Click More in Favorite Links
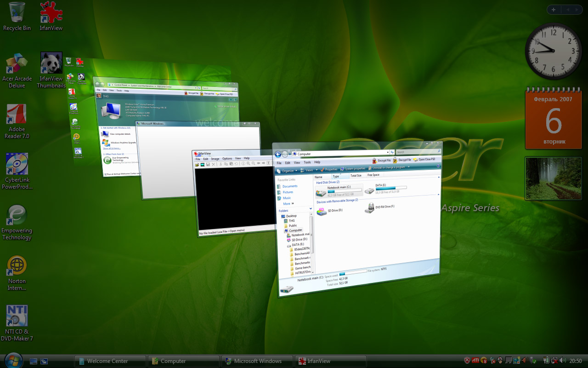 [x=288, y=204]
